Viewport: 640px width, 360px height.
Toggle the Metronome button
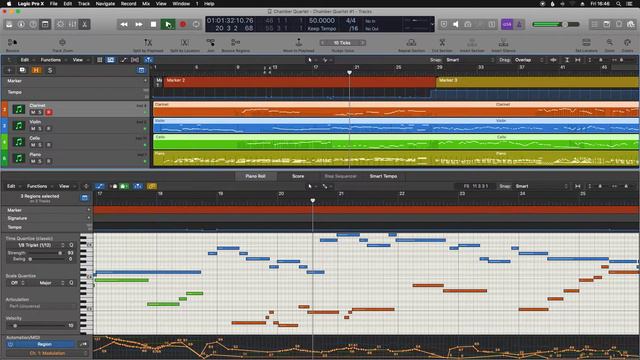(x=519, y=24)
